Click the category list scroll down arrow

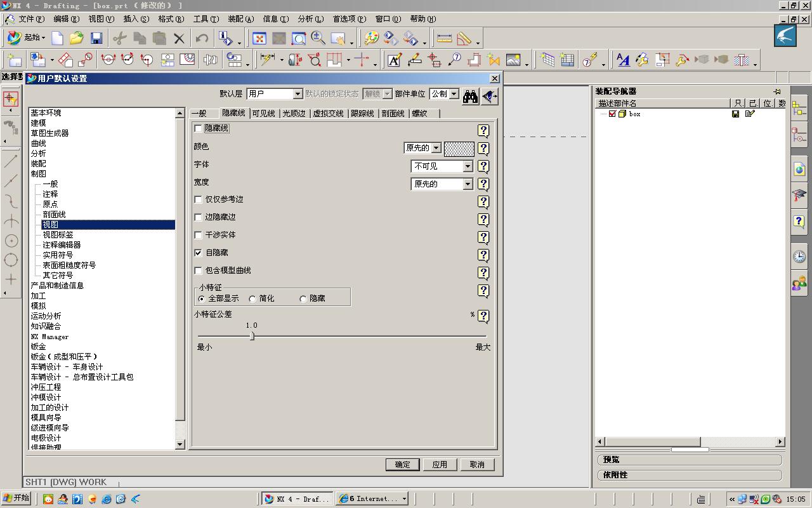click(180, 444)
